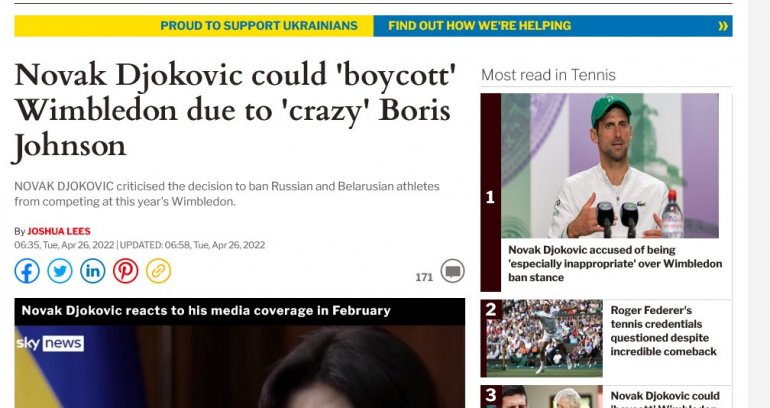Viewport: 770px width, 408px height.
Task: Share article on Twitter
Action: click(x=60, y=271)
